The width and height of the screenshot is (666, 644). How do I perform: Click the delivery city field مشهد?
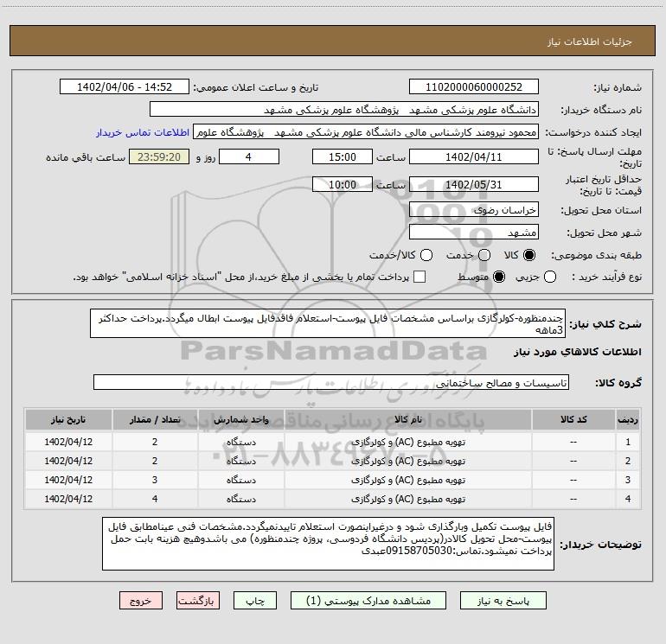pyautogui.click(x=474, y=233)
